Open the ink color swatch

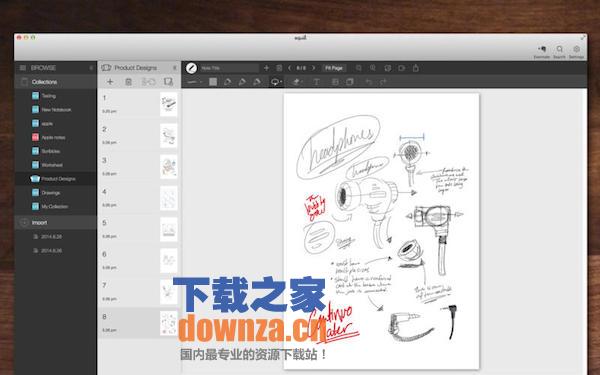pyautogui.click(x=213, y=82)
